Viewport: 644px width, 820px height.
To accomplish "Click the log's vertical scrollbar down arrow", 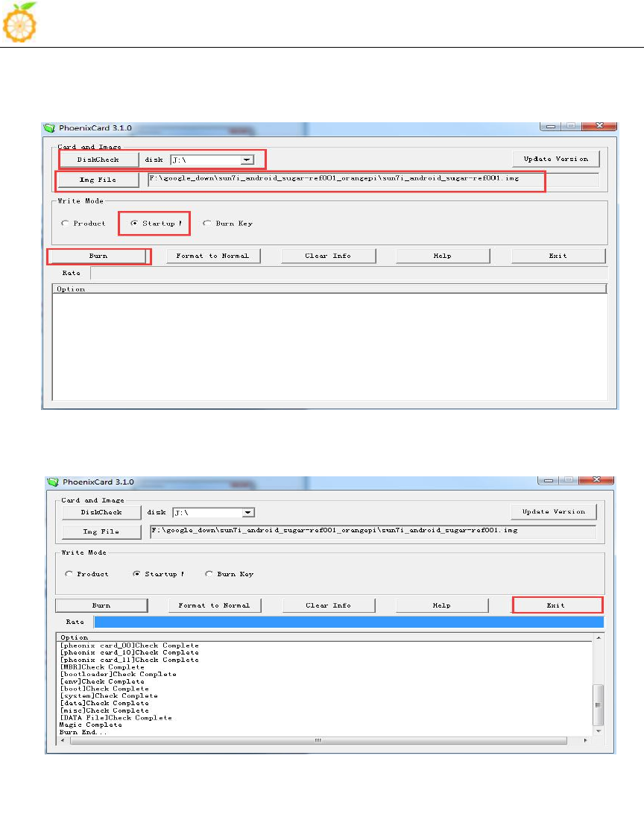I will 599,731.
